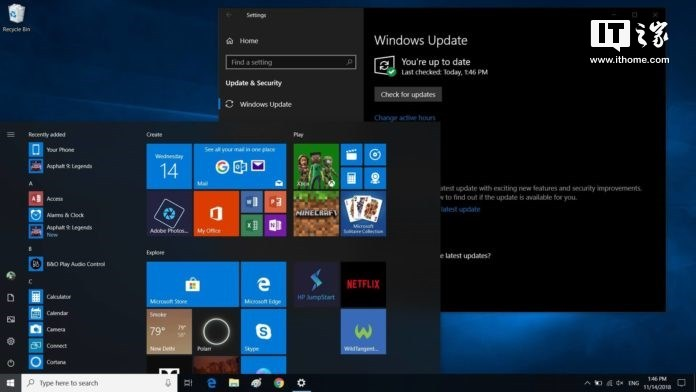Jump to letter C app group
Screen dimensions: 696x392
[30, 281]
